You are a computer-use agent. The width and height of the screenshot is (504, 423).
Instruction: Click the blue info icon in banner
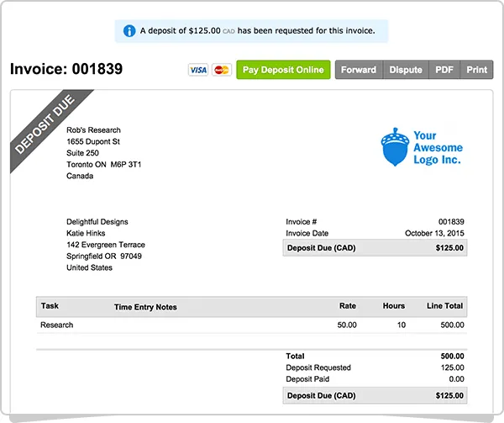pyautogui.click(x=129, y=31)
